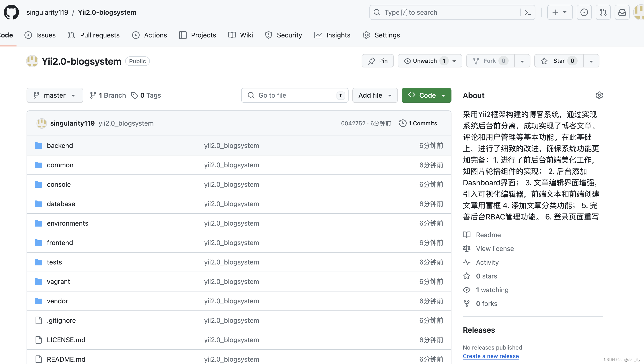This screenshot has width=644, height=364.
Task: Click Create a new release link
Action: coord(491,356)
